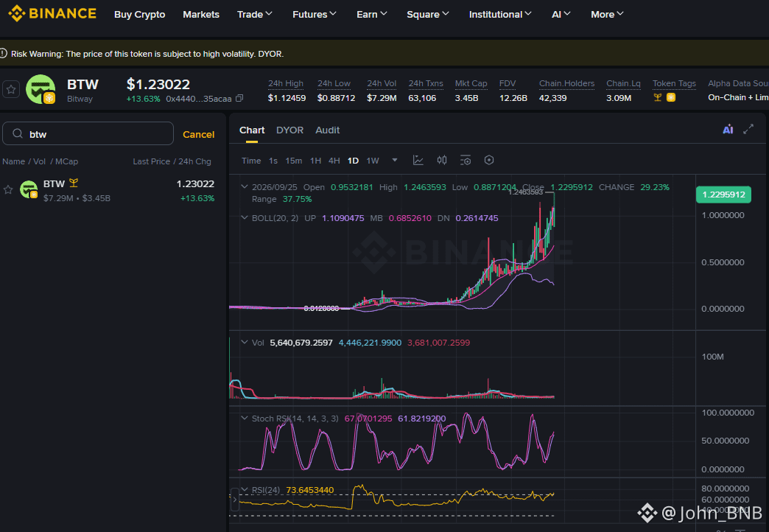The height and width of the screenshot is (532, 769).
Task: Collapse the Stoch RSI indicator legend
Action: click(x=245, y=418)
